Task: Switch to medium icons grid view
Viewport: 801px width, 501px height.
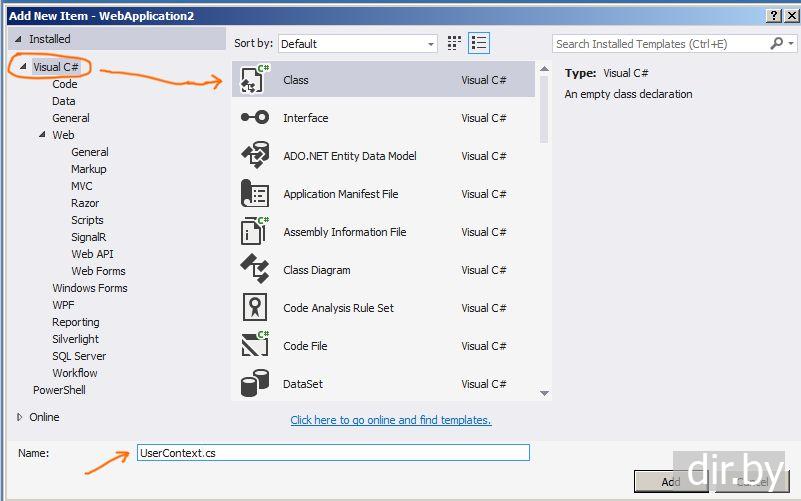Action: (x=454, y=43)
